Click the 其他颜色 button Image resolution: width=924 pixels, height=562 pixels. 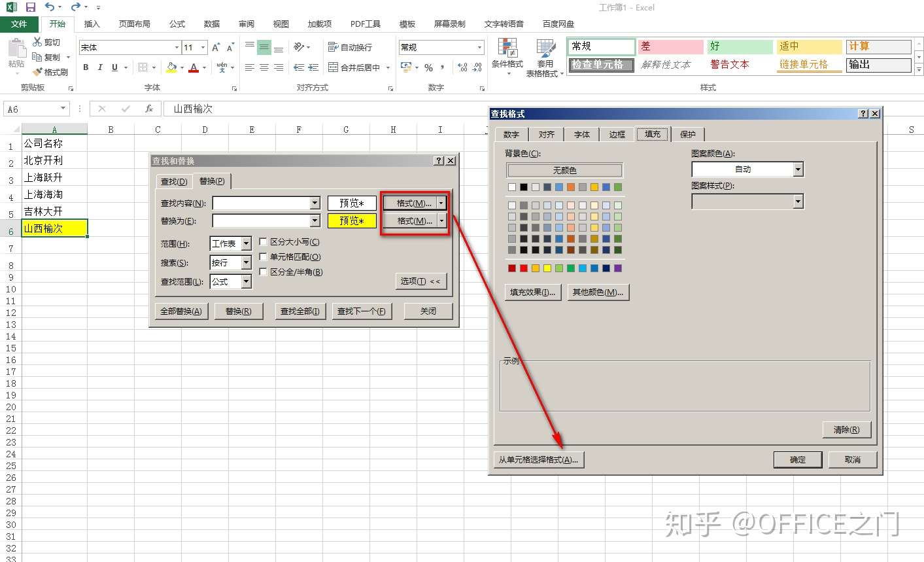pos(598,292)
